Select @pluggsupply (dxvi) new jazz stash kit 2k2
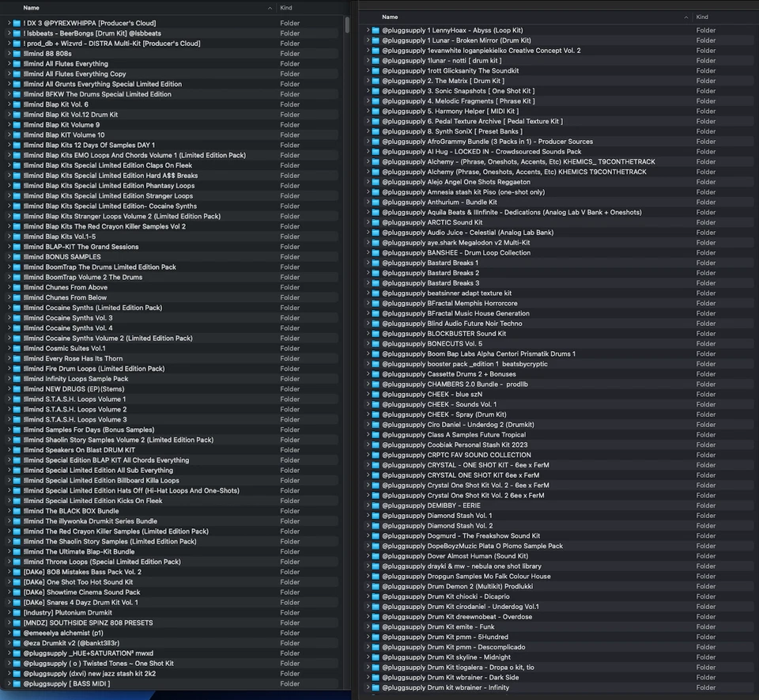 pos(172,674)
